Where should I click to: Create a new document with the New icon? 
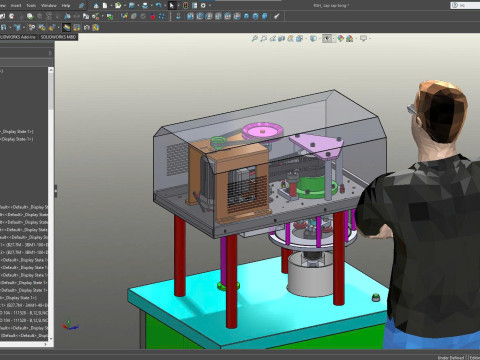click(105, 6)
